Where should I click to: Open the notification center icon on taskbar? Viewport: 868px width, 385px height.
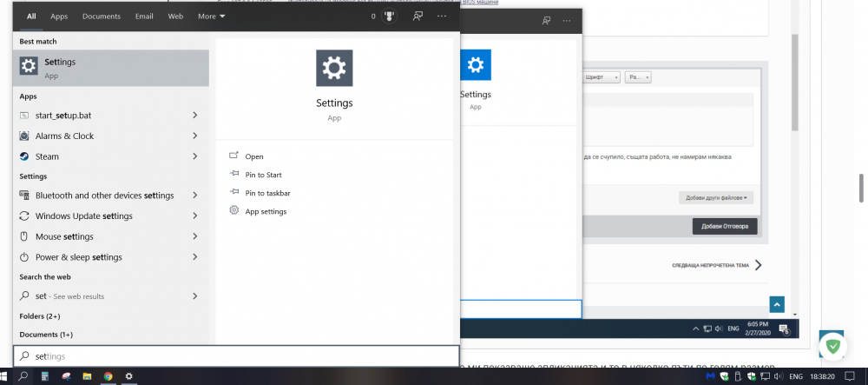[x=850, y=376]
